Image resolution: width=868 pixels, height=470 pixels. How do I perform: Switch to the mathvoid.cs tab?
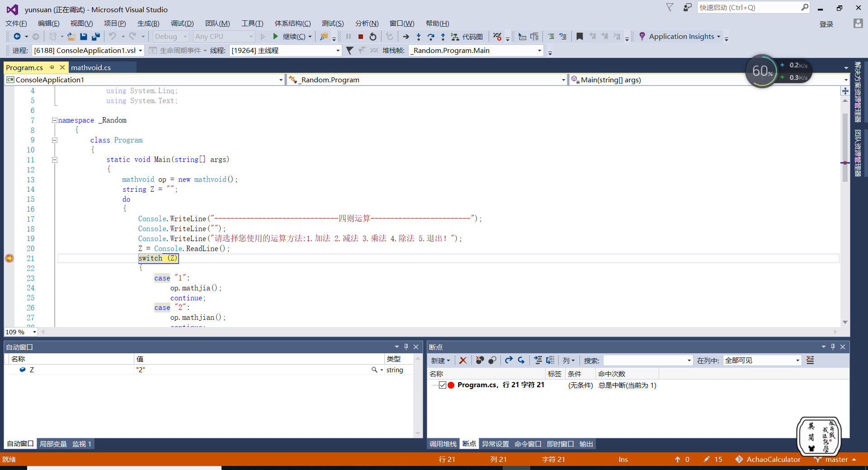tap(91, 67)
